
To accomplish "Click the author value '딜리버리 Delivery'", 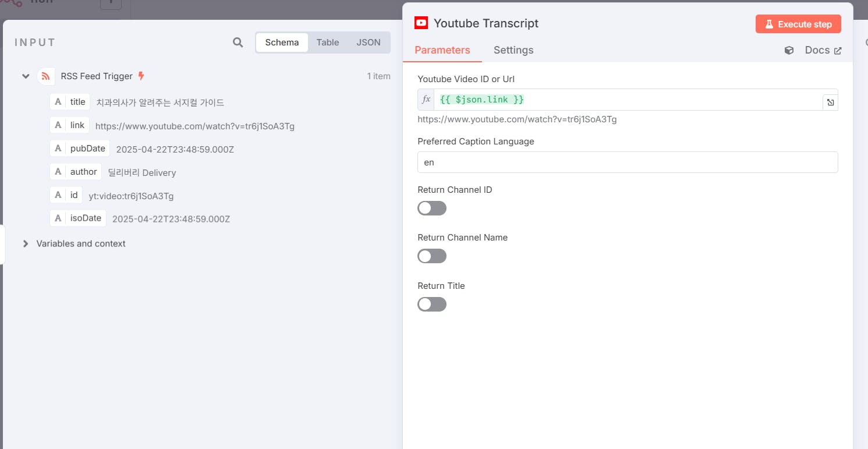I will [142, 172].
